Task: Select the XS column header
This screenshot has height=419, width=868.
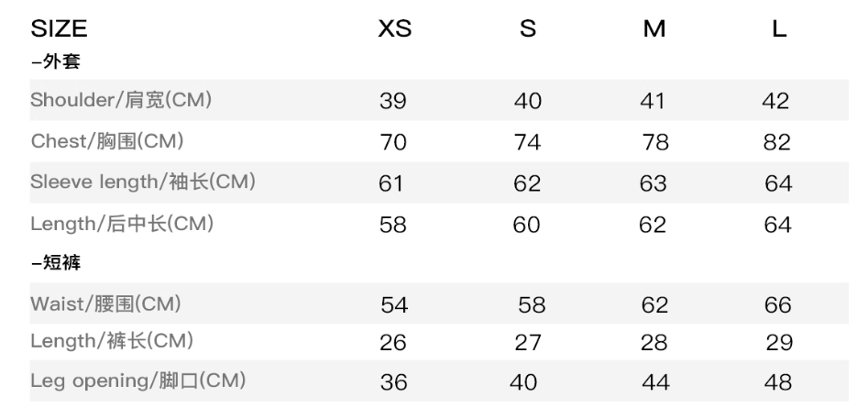Action: [x=394, y=29]
